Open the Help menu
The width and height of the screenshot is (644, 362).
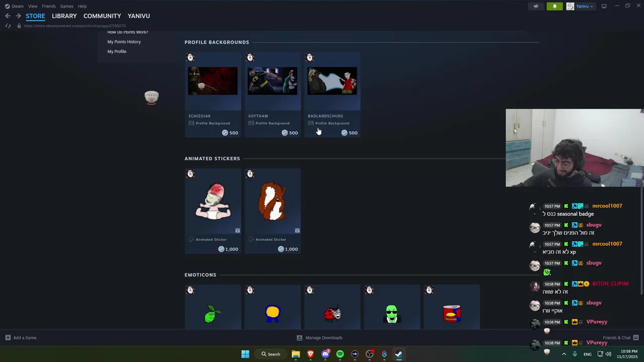(x=82, y=6)
